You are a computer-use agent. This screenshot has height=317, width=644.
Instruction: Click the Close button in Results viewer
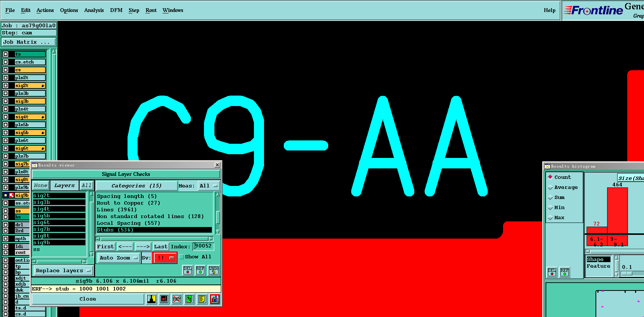[x=88, y=299]
